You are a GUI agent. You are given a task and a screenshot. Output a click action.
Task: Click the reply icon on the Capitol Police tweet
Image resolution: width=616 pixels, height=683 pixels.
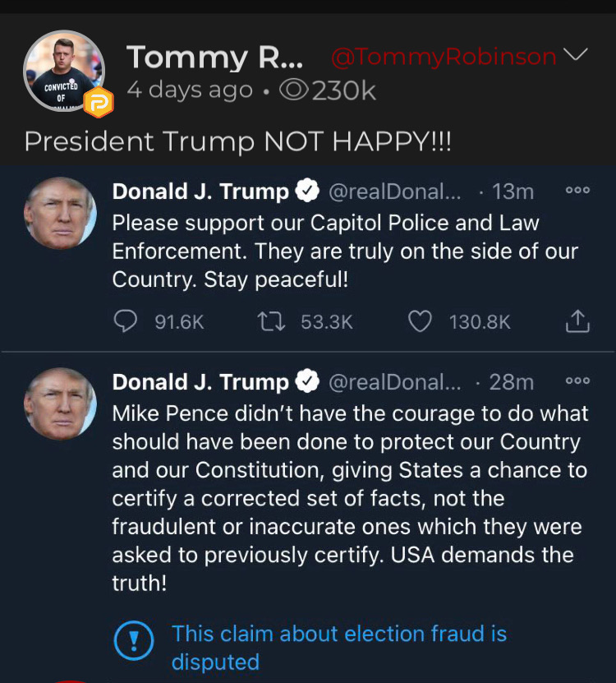pyautogui.click(x=125, y=321)
